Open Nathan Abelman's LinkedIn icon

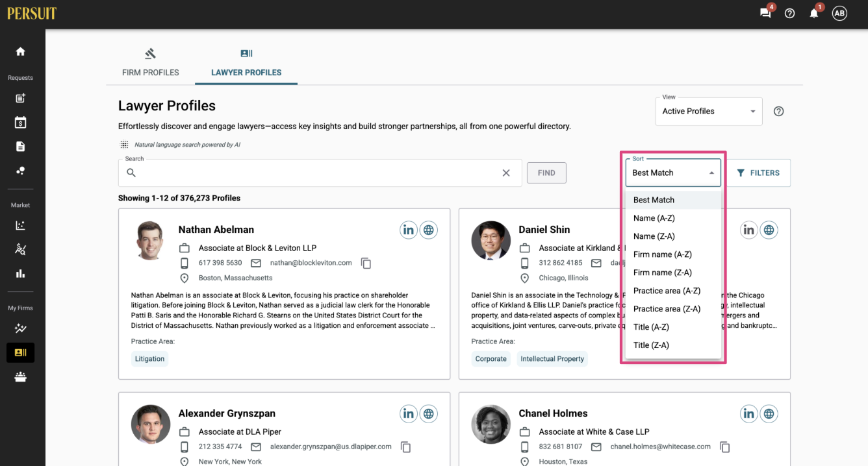coord(408,230)
